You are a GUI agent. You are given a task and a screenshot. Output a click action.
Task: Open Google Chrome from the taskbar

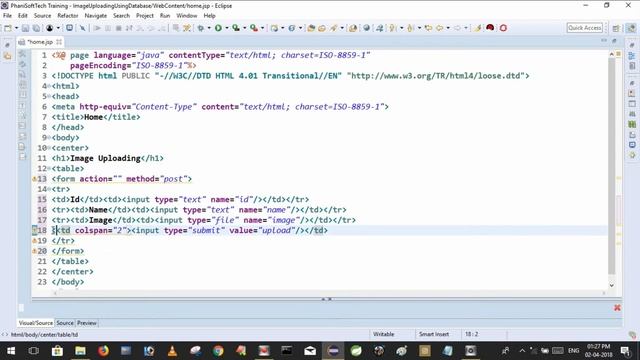pos(218,351)
